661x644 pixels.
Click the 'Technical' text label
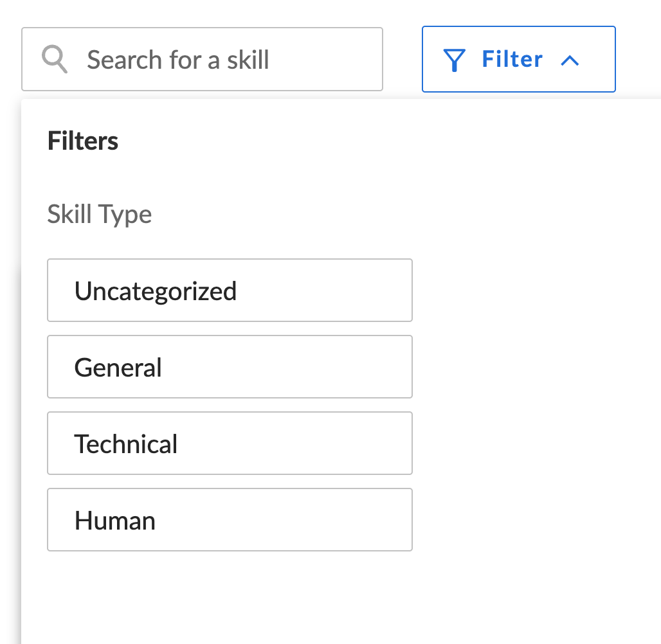(126, 444)
